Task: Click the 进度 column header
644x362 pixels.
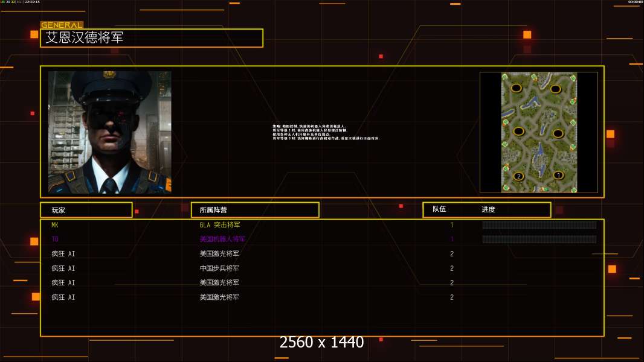Action: 488,209
